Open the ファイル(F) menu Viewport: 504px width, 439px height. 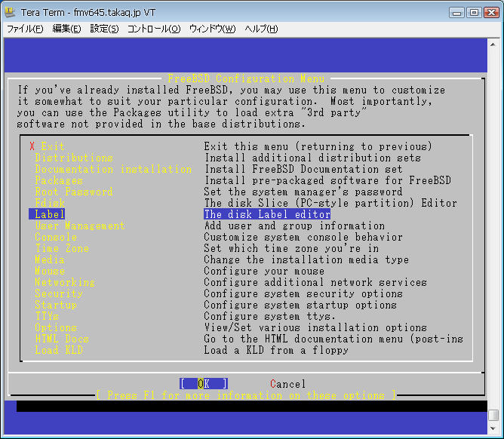tap(25, 29)
